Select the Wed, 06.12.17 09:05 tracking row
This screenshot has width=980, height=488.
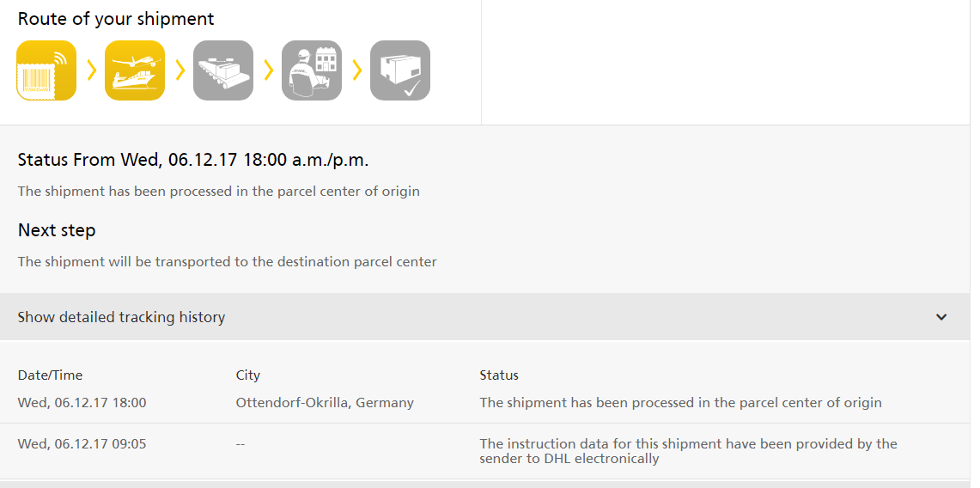click(x=485, y=451)
